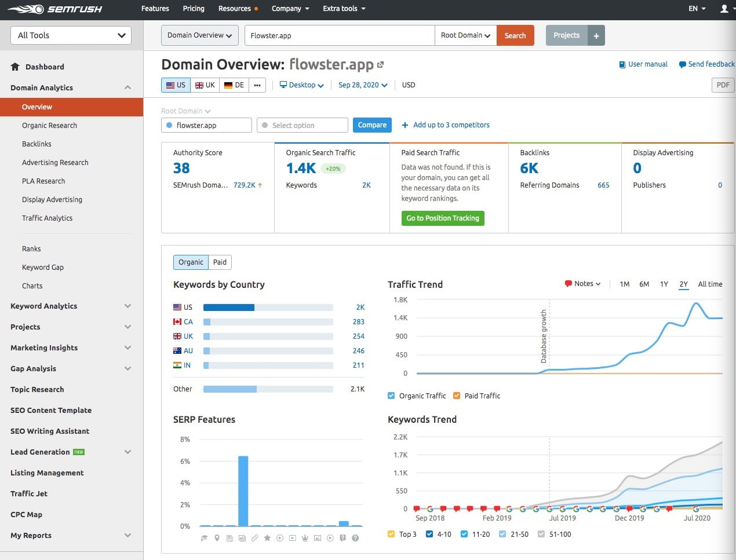The width and height of the screenshot is (736, 560).
Task: Click the Australia flag in Keywords by Country
Action: [x=177, y=350]
